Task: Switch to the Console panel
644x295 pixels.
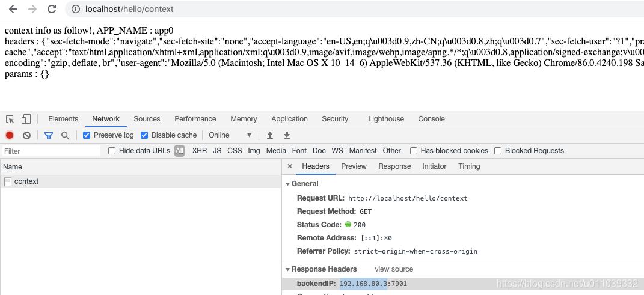Action: 431,119
